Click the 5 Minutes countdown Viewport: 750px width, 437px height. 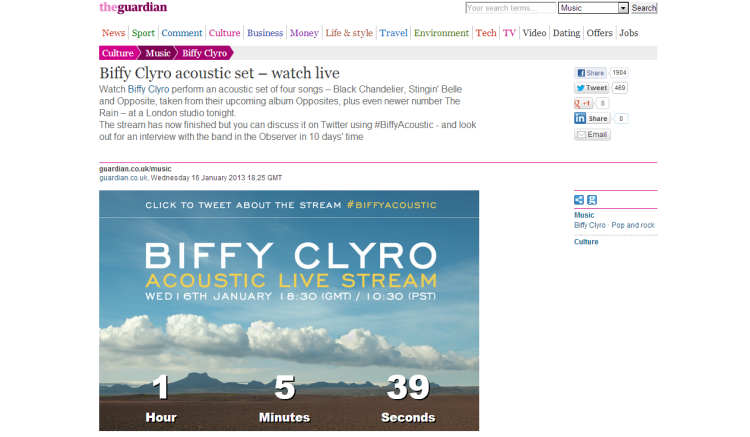tap(285, 398)
